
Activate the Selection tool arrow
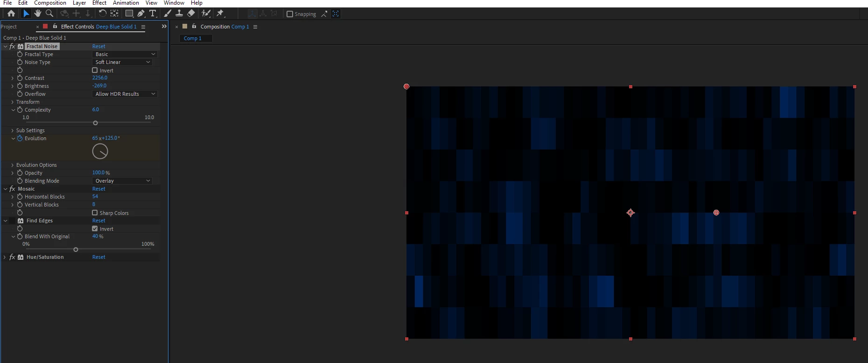click(x=26, y=14)
